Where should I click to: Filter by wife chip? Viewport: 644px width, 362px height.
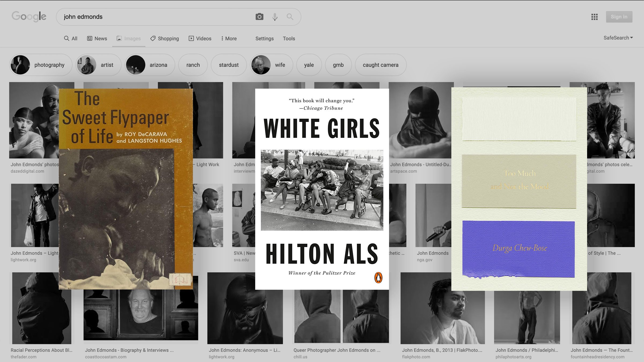(x=271, y=65)
